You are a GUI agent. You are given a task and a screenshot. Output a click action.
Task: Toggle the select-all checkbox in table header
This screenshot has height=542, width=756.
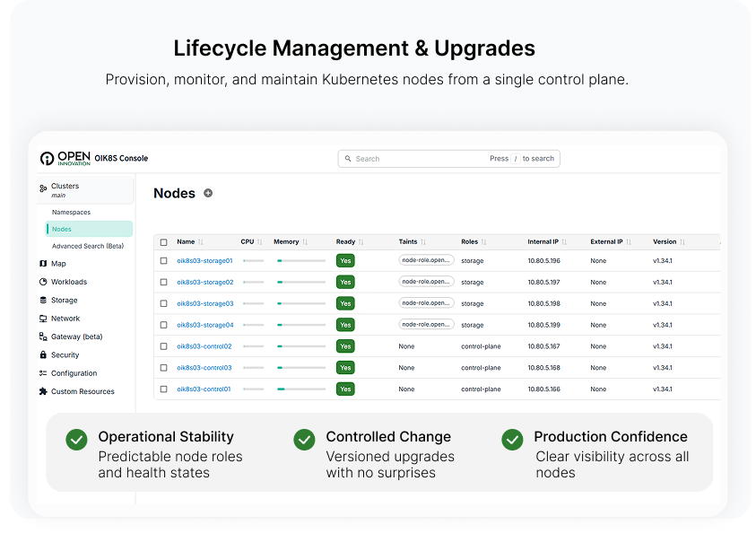pos(163,242)
